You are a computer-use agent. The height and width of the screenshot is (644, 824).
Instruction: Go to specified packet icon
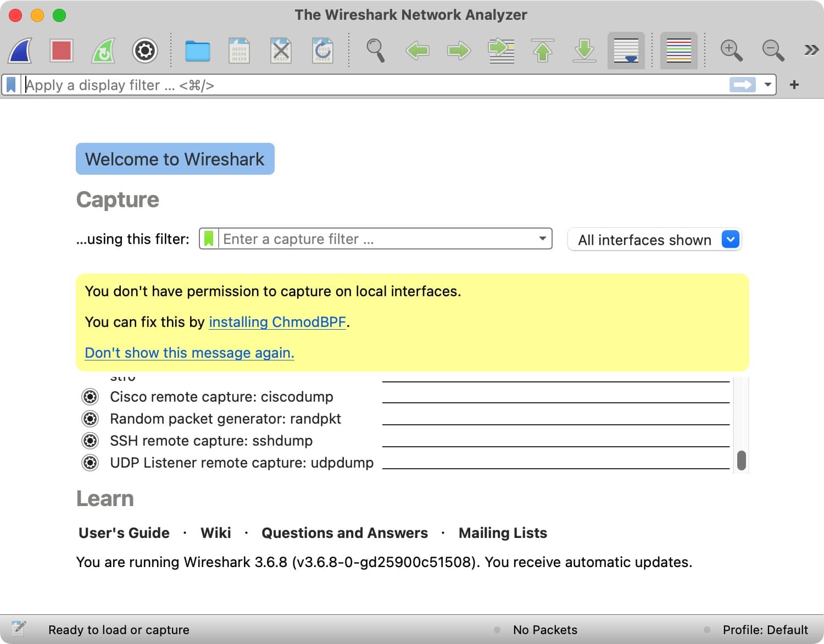[x=501, y=51]
